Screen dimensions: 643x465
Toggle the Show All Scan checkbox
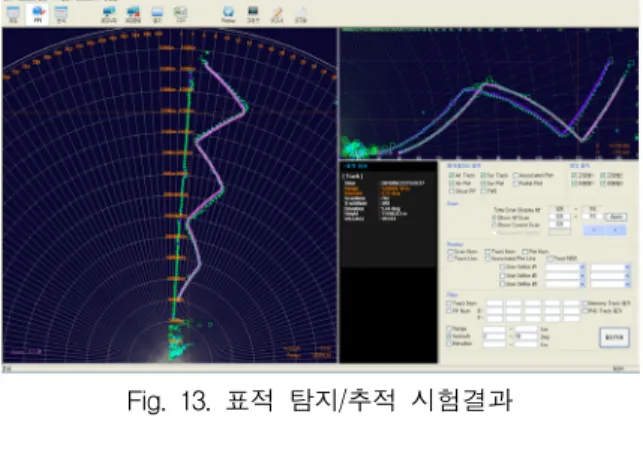tap(494, 217)
